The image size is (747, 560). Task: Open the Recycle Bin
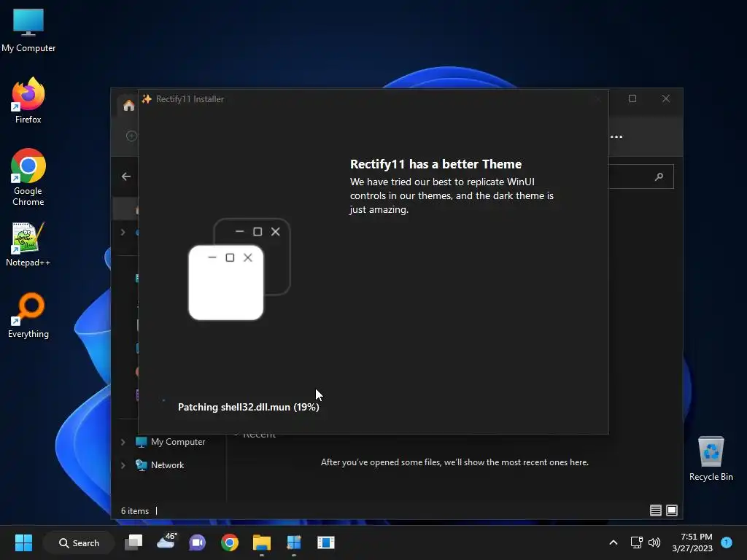(x=711, y=459)
